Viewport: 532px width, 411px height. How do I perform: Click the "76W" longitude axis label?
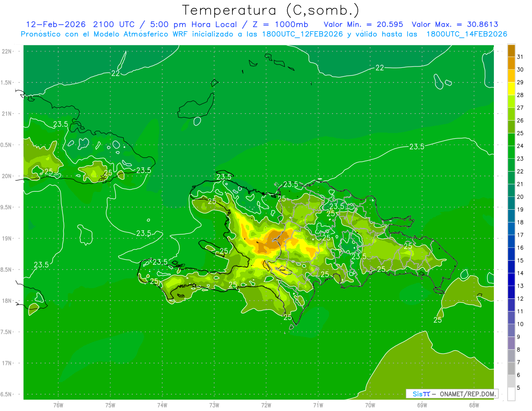pyautogui.click(x=58, y=405)
